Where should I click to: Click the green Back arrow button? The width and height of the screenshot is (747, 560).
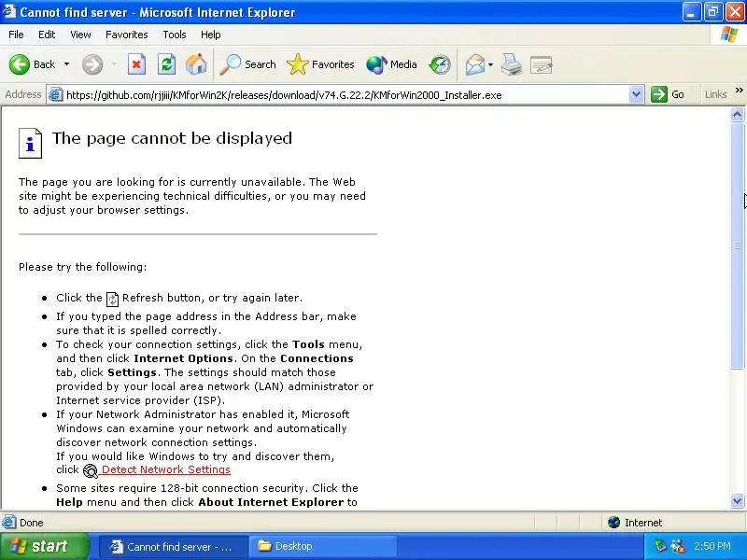pos(20,64)
